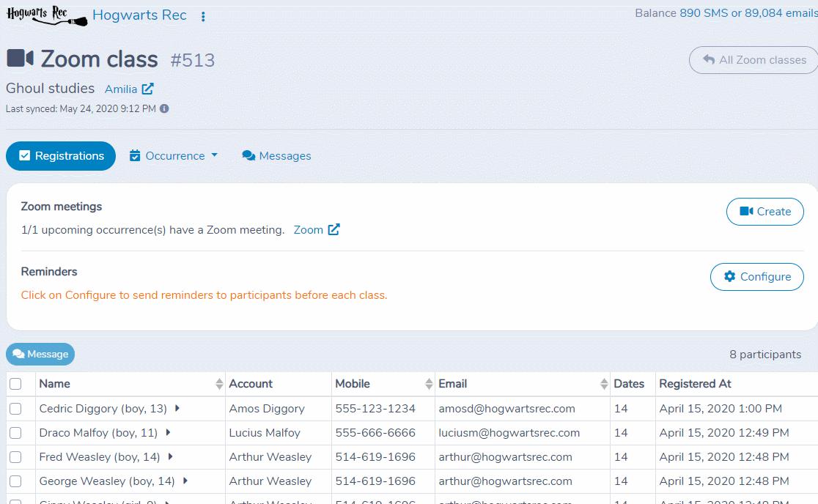Expand the Fred Weasley row arrow

click(x=171, y=456)
